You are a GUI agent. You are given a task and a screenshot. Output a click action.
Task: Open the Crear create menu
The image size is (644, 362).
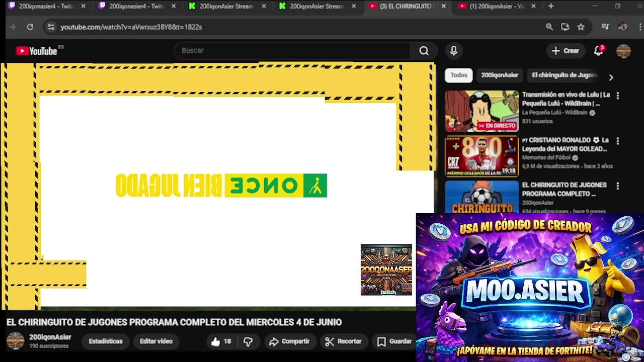coord(566,51)
